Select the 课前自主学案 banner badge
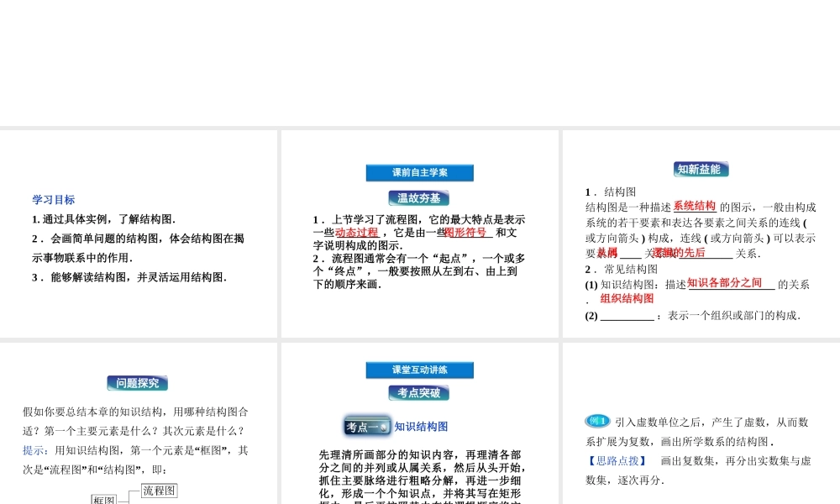 click(x=418, y=172)
